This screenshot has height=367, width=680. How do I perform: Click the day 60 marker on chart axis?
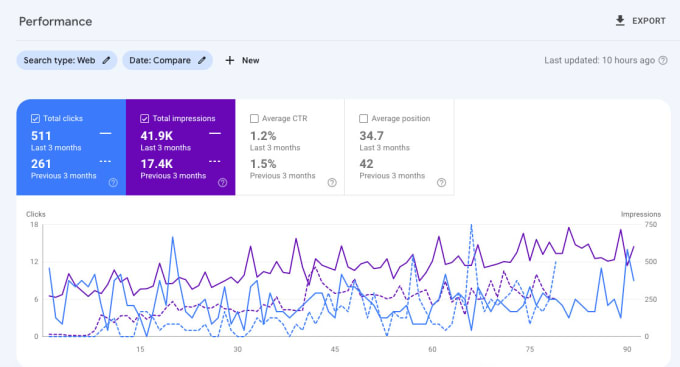click(x=432, y=349)
